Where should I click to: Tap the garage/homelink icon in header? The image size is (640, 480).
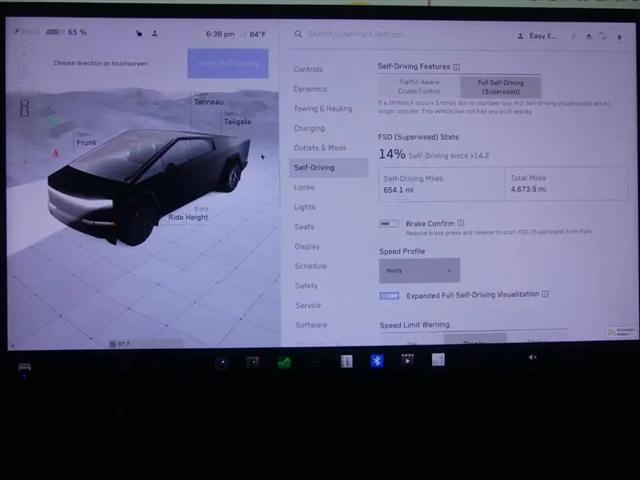tap(588, 37)
